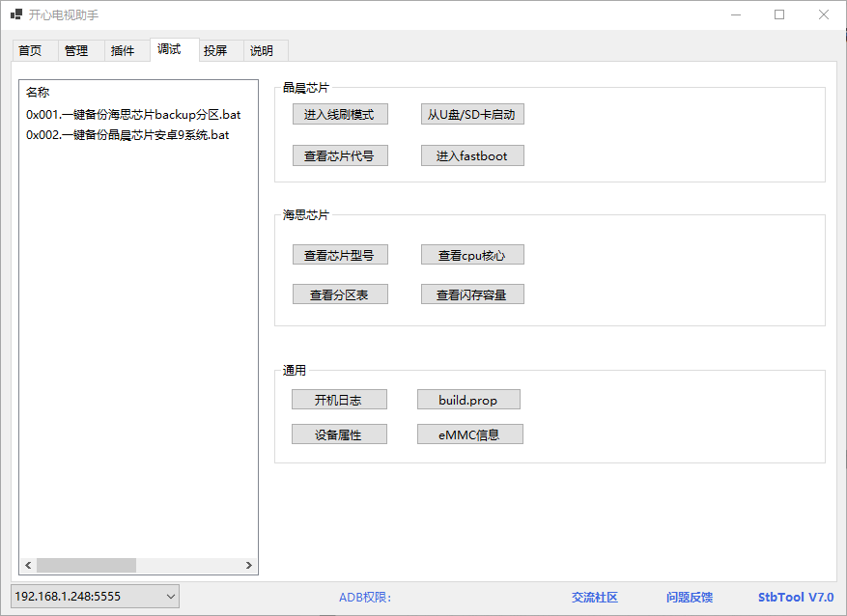
Task: Click 查看芯片型号 button
Action: pyautogui.click(x=340, y=255)
